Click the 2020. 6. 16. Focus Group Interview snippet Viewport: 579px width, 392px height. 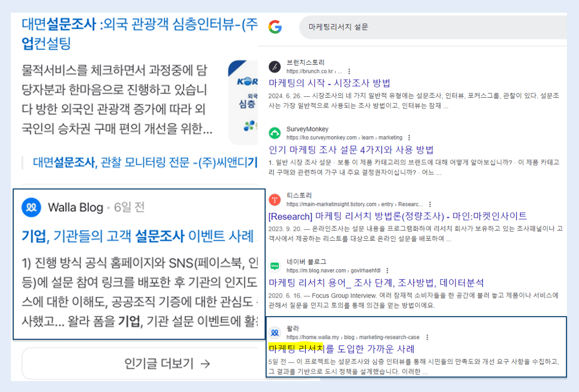413,300
